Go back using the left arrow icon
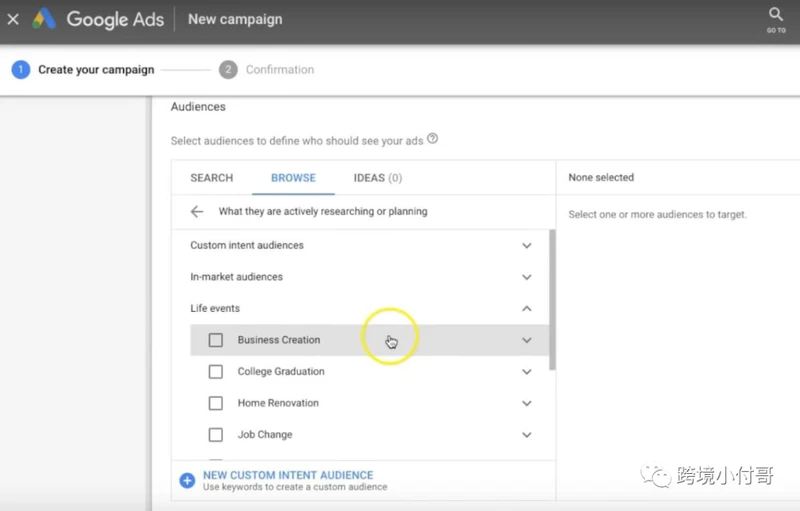Image resolution: width=800 pixels, height=511 pixels. point(197,211)
